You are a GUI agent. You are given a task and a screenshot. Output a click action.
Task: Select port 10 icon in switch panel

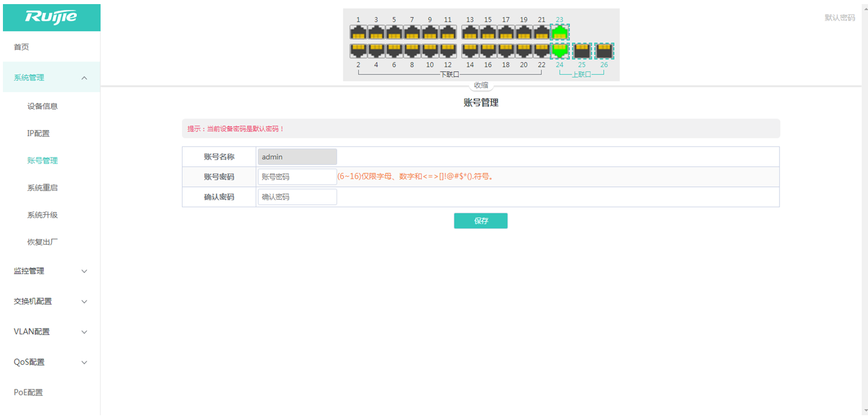pos(430,51)
